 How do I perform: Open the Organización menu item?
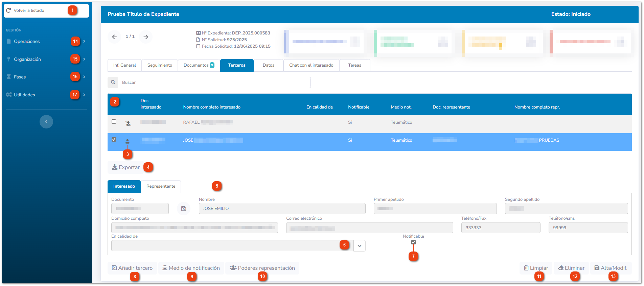tap(27, 59)
